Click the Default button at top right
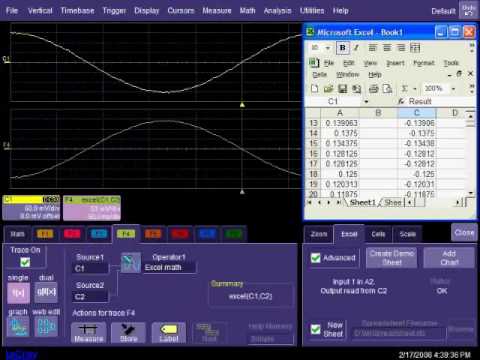The image size is (480, 360). (443, 11)
